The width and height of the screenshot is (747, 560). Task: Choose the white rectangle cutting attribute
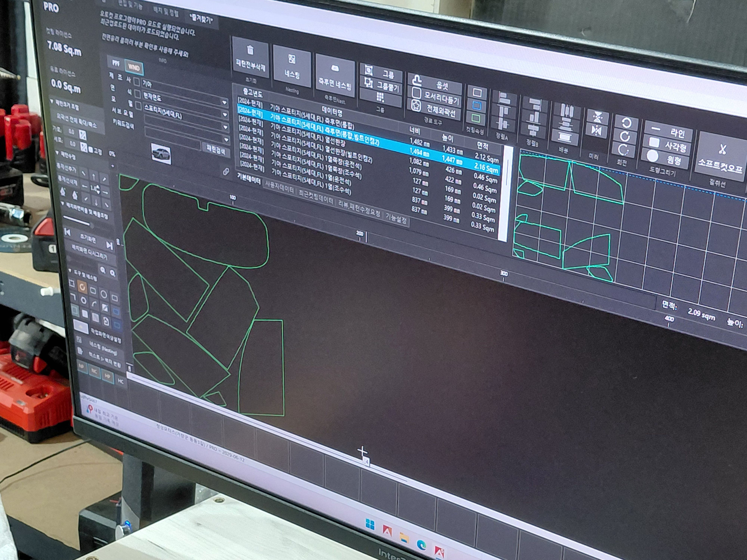coord(477,92)
